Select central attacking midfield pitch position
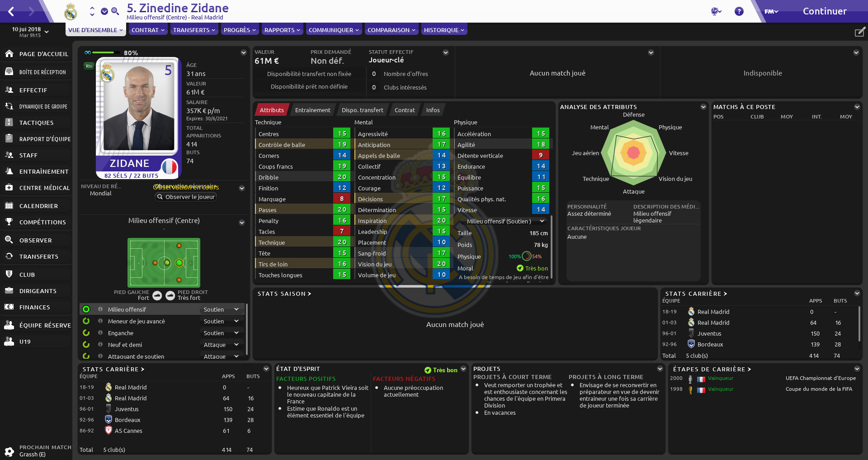The width and height of the screenshot is (868, 460). tap(179, 263)
